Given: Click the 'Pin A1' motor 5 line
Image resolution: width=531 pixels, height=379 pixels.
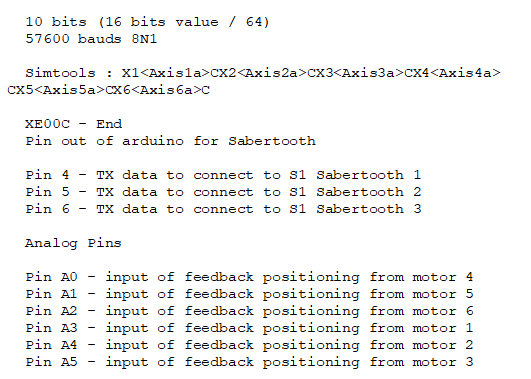Looking at the screenshot, I should (249, 295).
